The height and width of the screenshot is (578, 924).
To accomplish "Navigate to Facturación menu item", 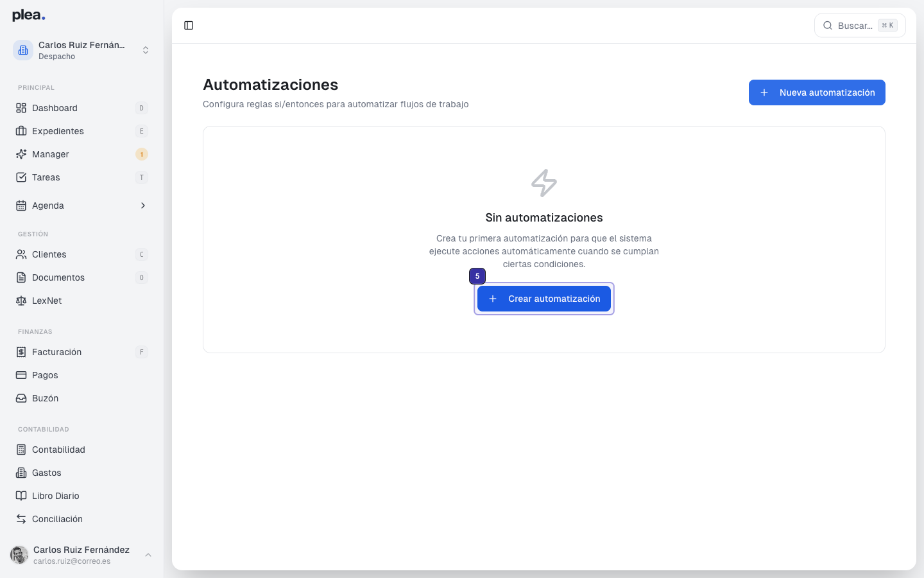I will (56, 352).
